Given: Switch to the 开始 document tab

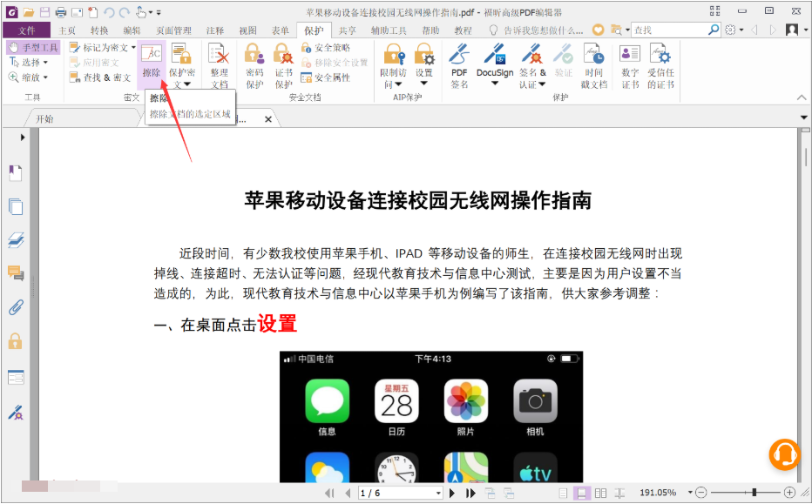Looking at the screenshot, I should tap(44, 119).
